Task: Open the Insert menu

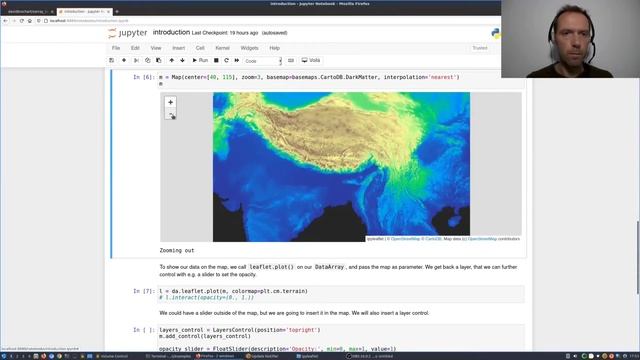Action: (x=178, y=48)
